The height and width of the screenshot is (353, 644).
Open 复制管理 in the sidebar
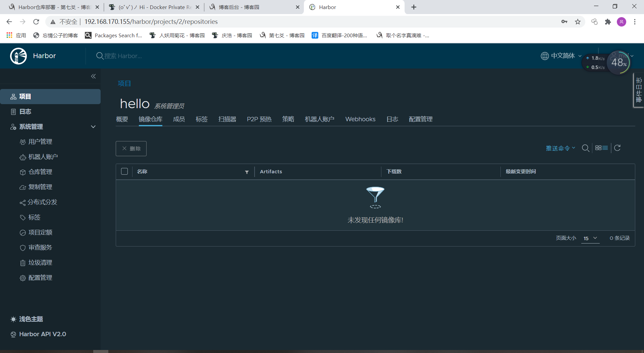[x=36, y=187]
